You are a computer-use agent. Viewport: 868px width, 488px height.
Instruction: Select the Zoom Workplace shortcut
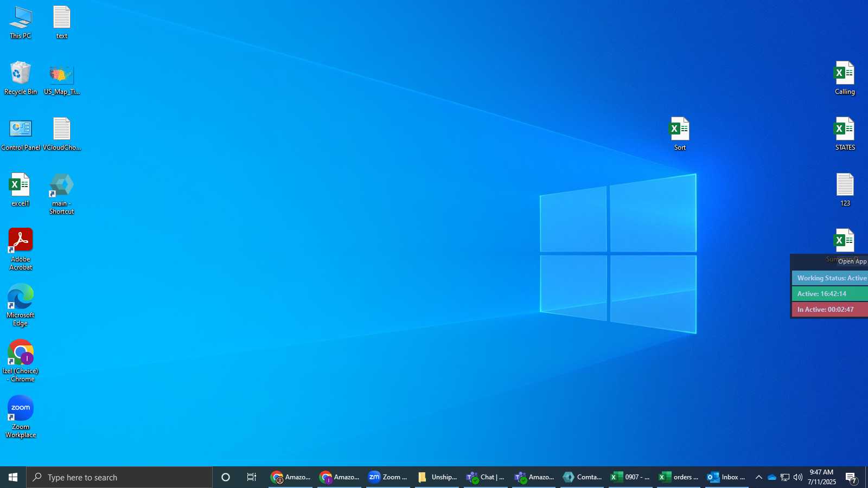(21, 417)
